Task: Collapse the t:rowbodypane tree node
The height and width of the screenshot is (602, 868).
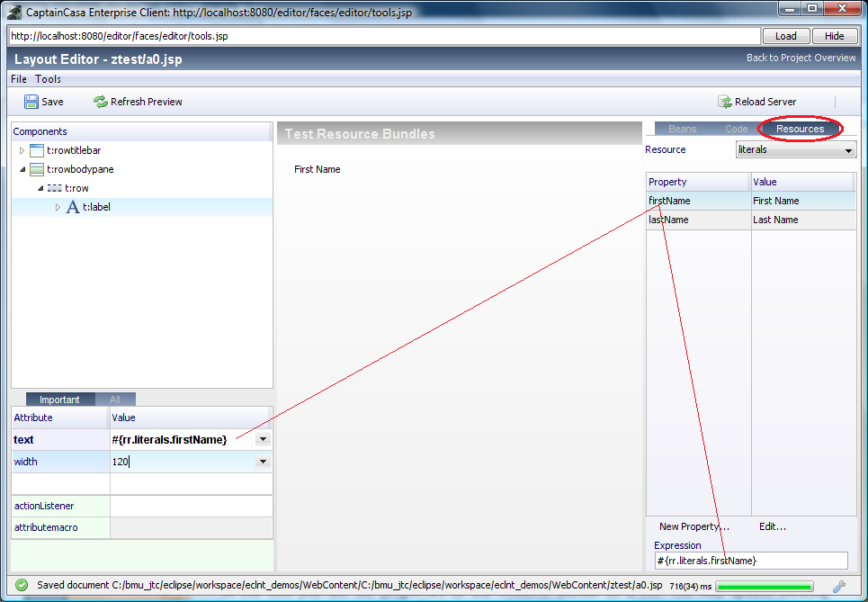Action: click(x=22, y=169)
